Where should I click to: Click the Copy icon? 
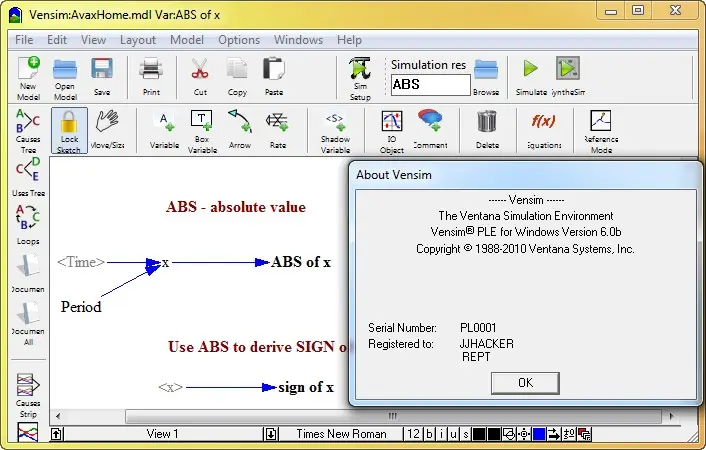point(237,77)
